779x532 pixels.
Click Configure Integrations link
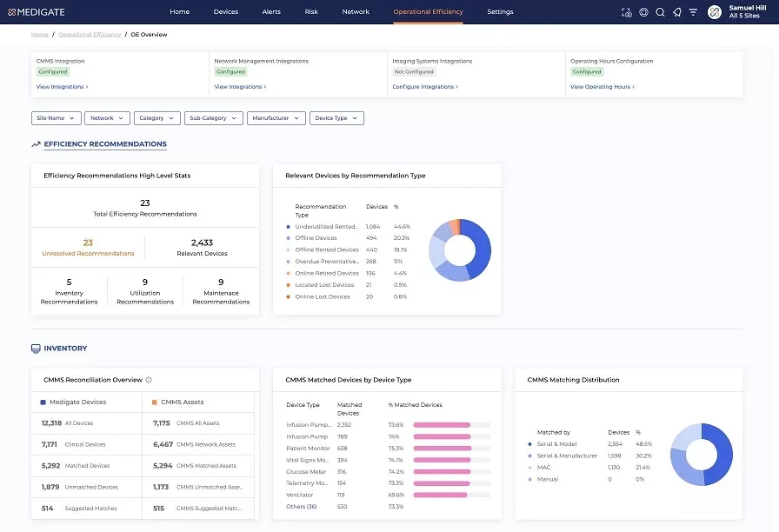tap(425, 87)
